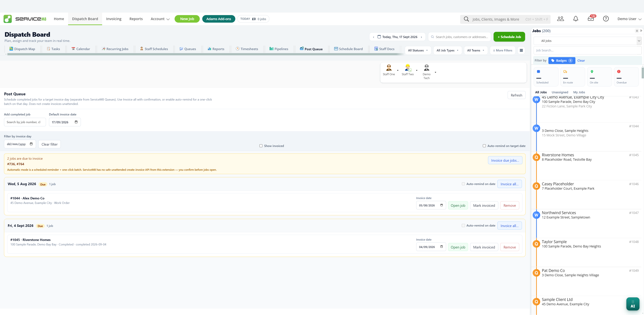The width and height of the screenshot is (644, 315).
Task: Click the Scheduled status card
Action: pos(546,77)
